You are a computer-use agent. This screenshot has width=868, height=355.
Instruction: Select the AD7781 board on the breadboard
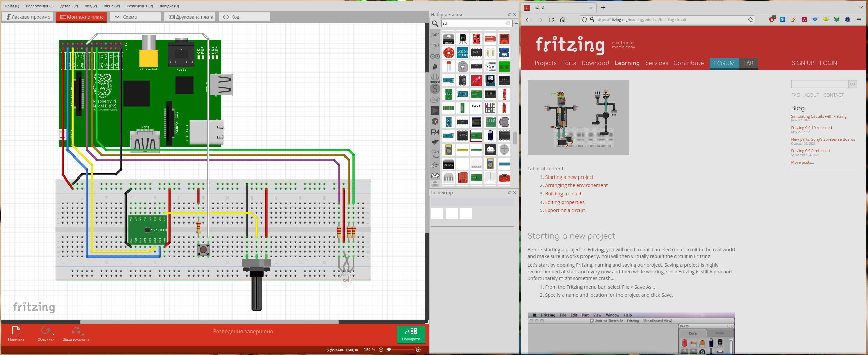147,230
